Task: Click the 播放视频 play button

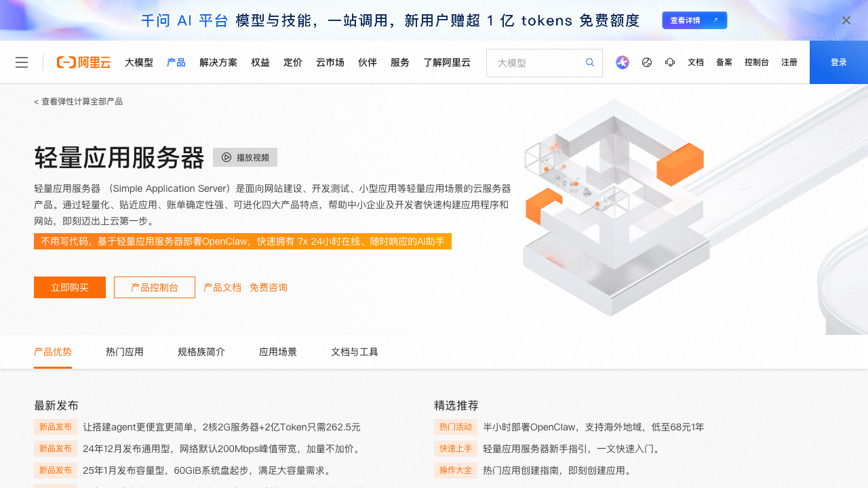Action: [x=245, y=157]
